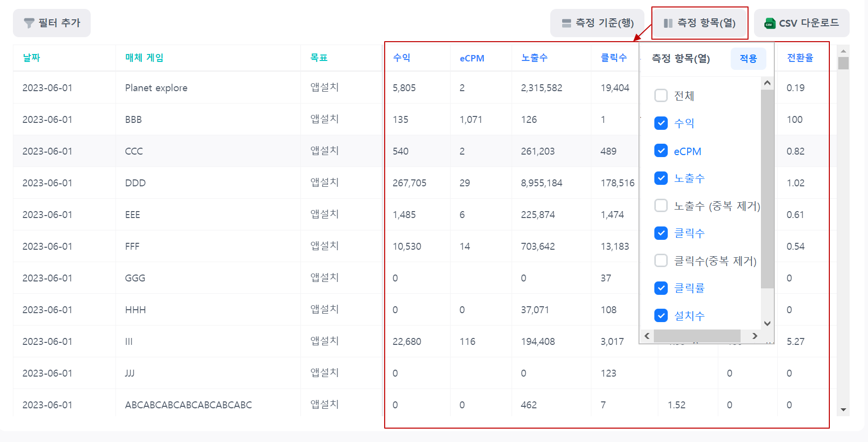Enable the 노출수 (중복 제거) checkbox

[661, 205]
